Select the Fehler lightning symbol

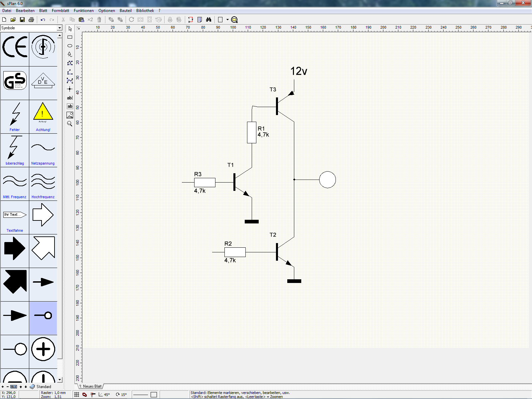(x=15, y=116)
